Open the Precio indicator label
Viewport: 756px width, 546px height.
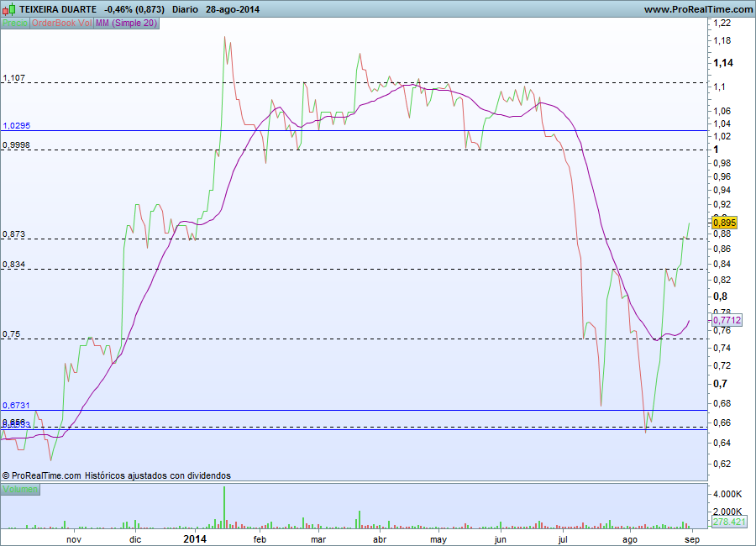[14, 23]
